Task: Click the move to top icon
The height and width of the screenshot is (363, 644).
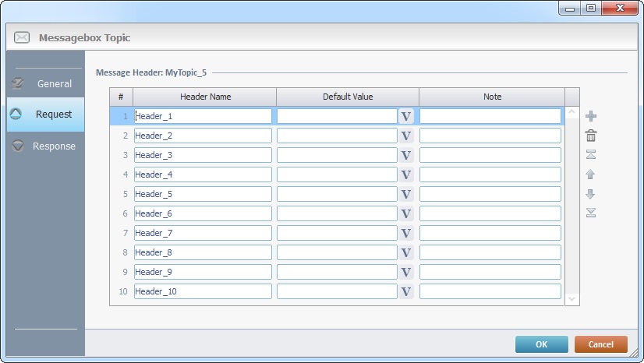Action: point(591,155)
